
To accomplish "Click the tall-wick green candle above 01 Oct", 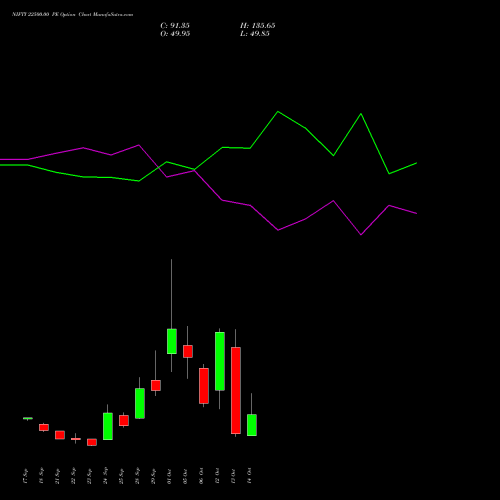I will 172,341.
